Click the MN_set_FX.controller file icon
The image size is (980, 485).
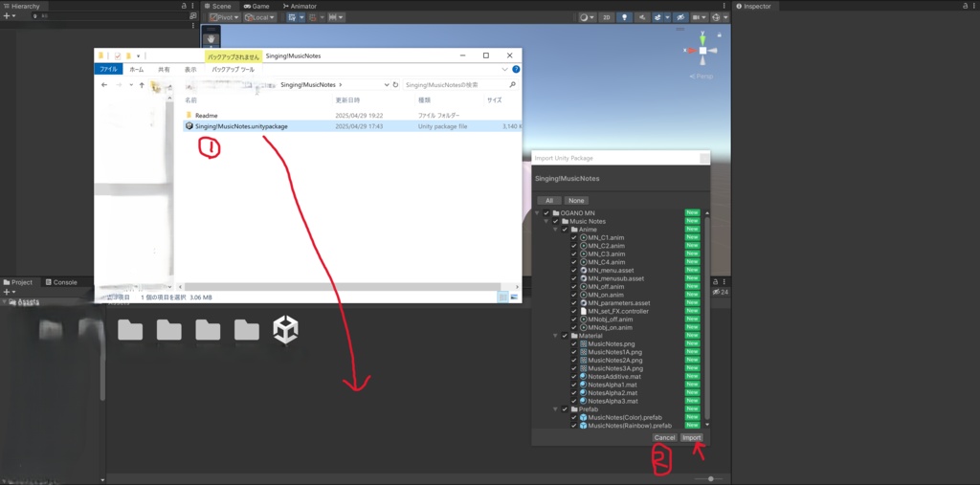583,311
